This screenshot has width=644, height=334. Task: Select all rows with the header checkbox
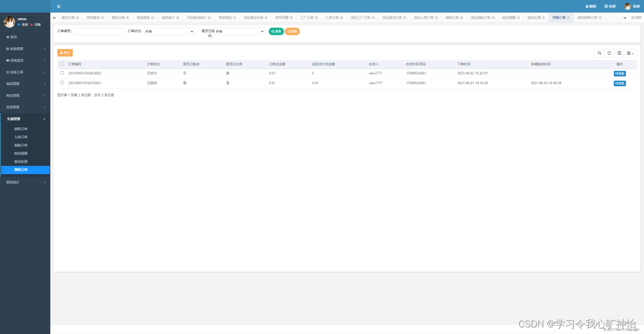click(x=62, y=64)
